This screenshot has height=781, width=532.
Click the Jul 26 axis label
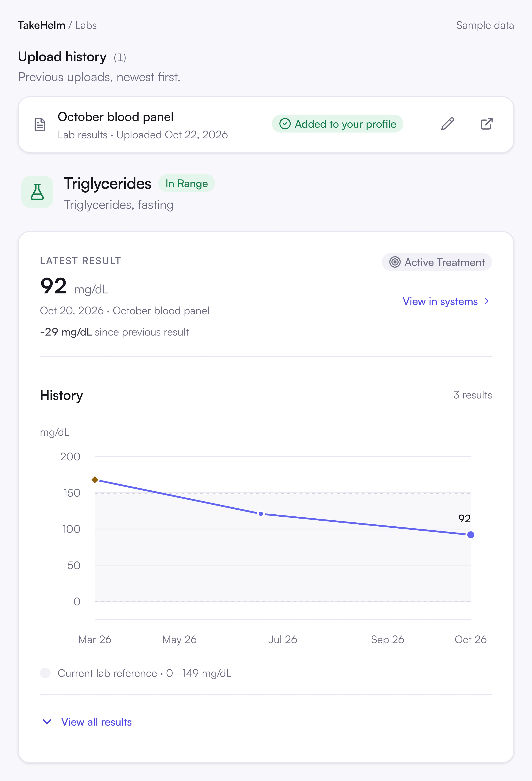pyautogui.click(x=283, y=640)
